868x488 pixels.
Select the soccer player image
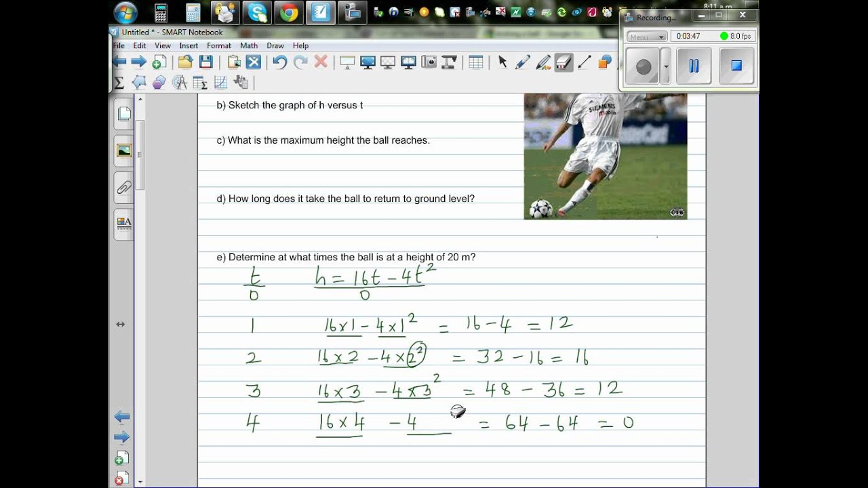click(x=605, y=157)
